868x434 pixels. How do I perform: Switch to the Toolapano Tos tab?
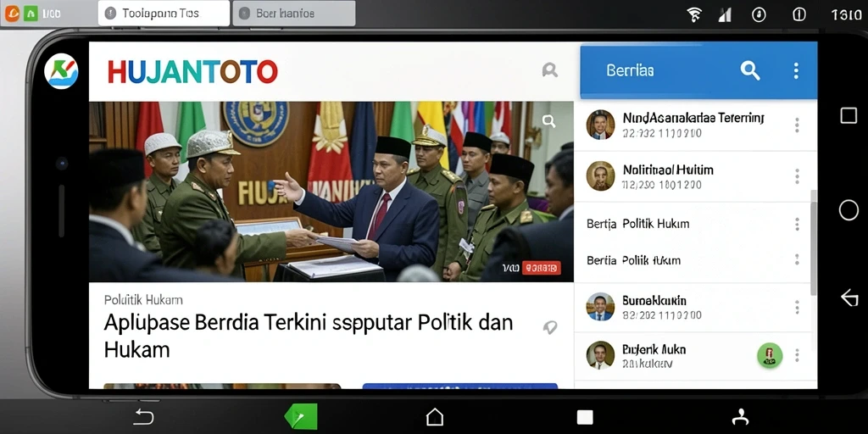[x=164, y=14]
